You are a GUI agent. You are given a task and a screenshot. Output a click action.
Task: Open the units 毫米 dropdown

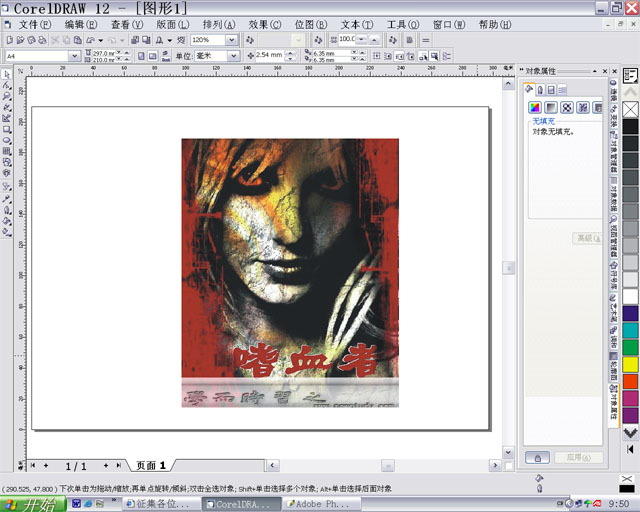233,56
